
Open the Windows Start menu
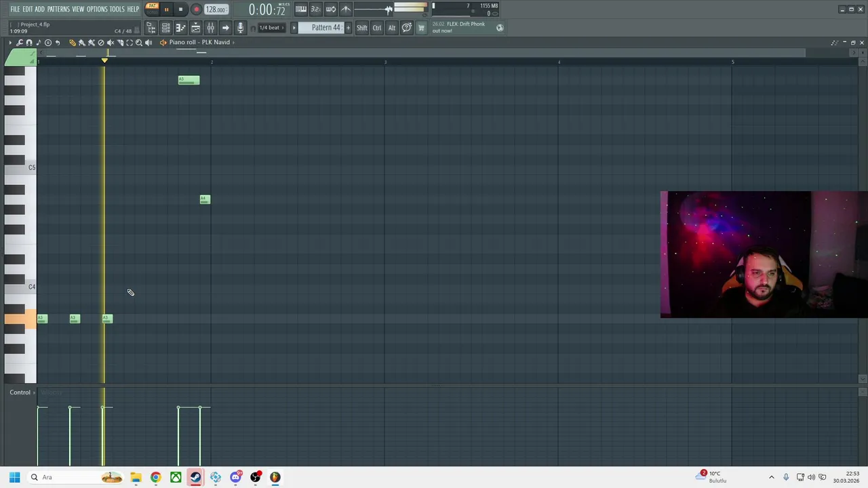click(x=14, y=477)
